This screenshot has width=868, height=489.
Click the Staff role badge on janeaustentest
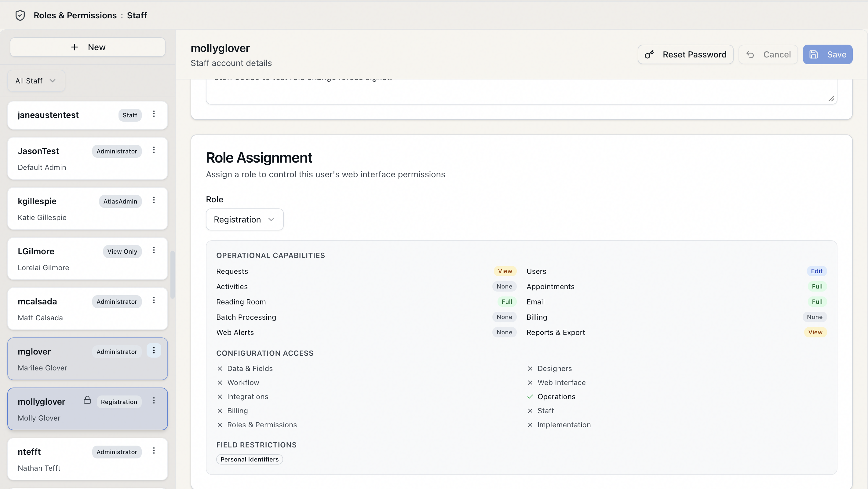[130, 115]
